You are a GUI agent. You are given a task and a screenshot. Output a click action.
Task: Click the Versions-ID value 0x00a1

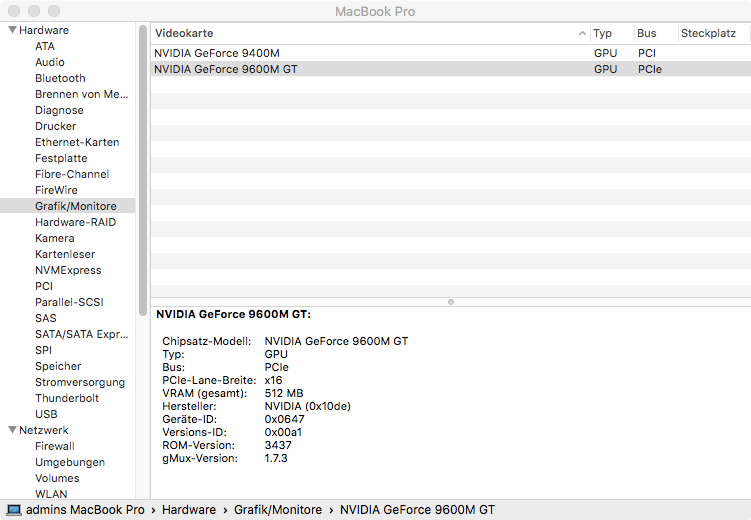(x=283, y=432)
